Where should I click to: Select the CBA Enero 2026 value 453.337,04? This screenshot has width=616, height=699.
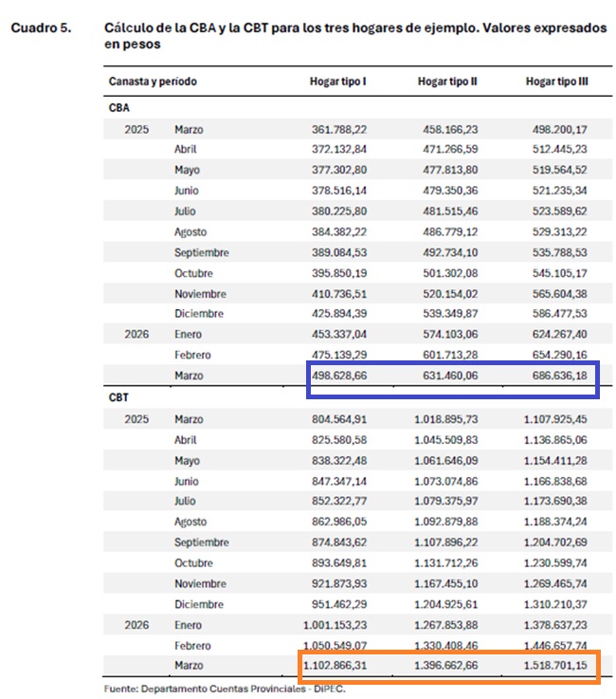point(338,335)
